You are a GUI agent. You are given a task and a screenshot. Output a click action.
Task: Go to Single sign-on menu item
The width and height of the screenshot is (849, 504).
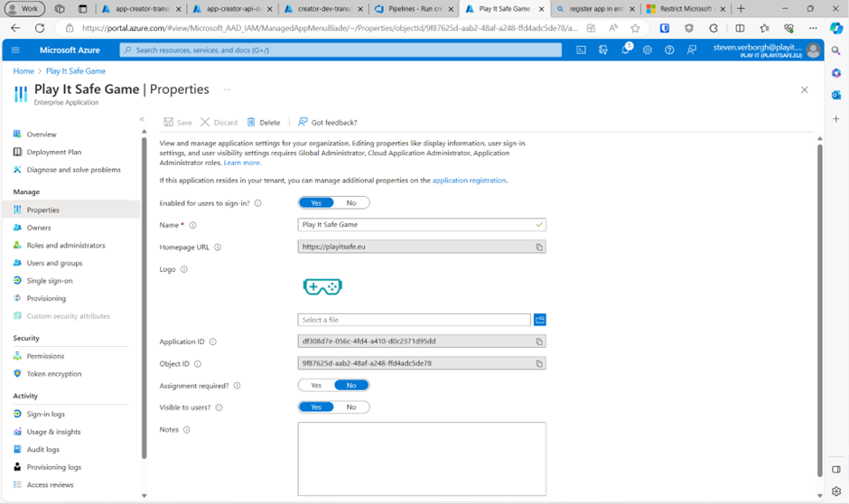click(50, 281)
